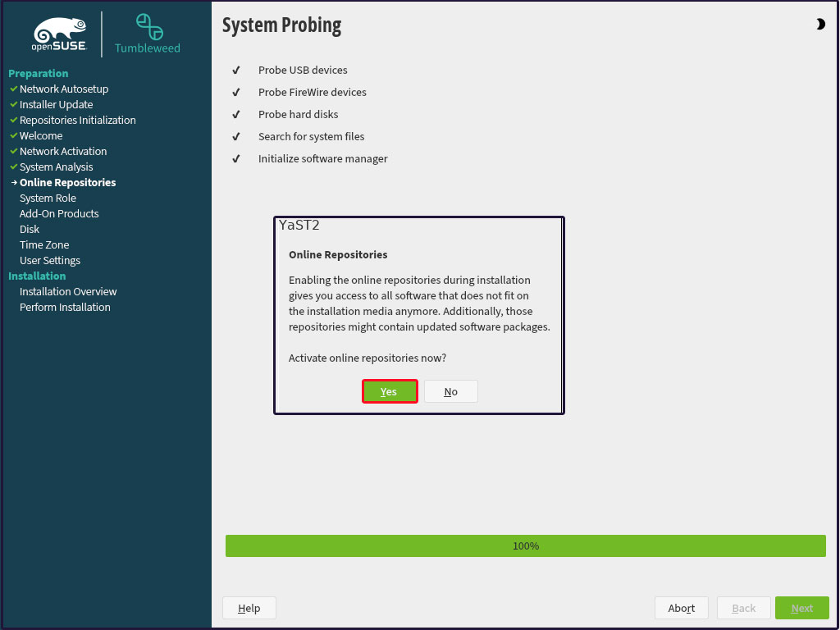The height and width of the screenshot is (630, 840).
Task: Click green check beside Network Activation
Action: click(13, 151)
